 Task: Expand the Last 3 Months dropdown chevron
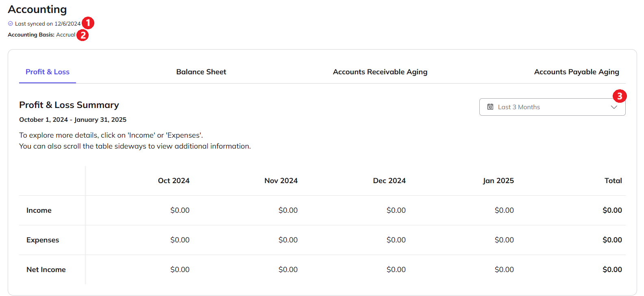[614, 107]
